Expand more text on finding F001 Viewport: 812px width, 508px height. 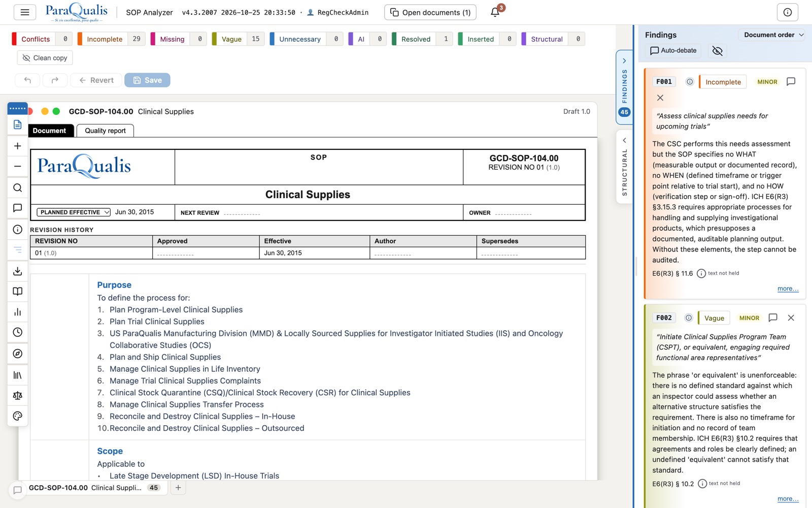(788, 289)
